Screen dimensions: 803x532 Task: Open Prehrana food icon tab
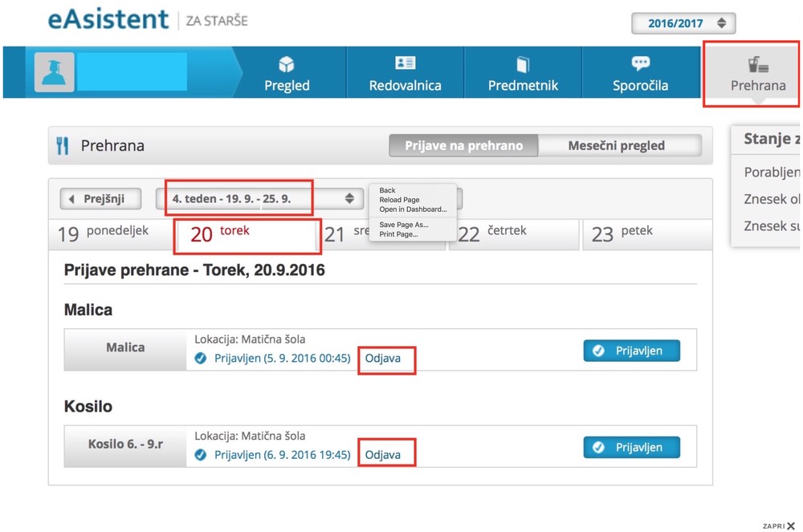coord(757,66)
